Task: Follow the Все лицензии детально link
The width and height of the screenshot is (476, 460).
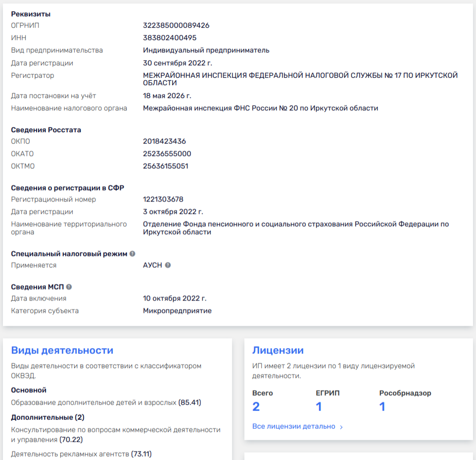Action: click(x=293, y=426)
